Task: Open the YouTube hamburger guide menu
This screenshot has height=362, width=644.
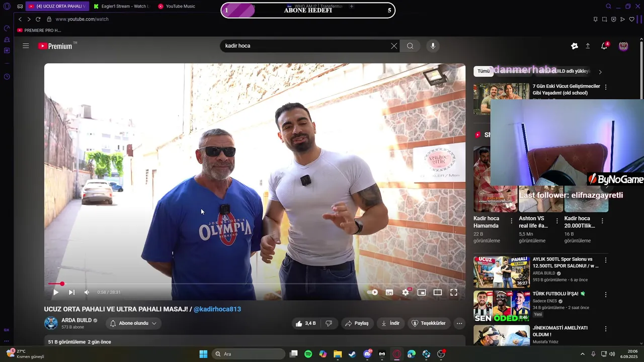Action: point(26,46)
